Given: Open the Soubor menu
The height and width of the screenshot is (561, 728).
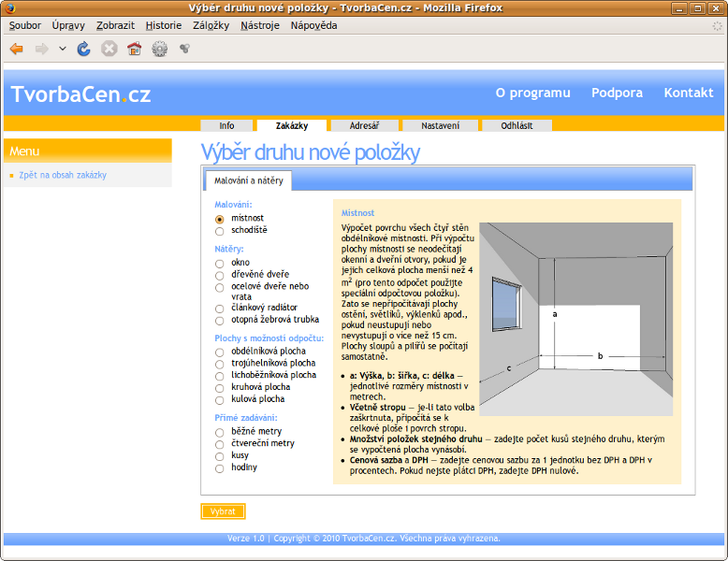Looking at the screenshot, I should point(25,25).
